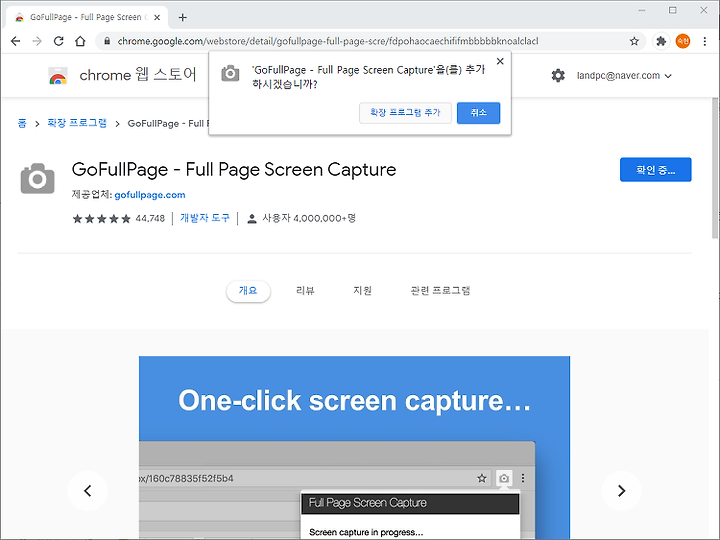The height and width of the screenshot is (540, 720).
Task: Click the user count person icon
Action: pos(252,219)
